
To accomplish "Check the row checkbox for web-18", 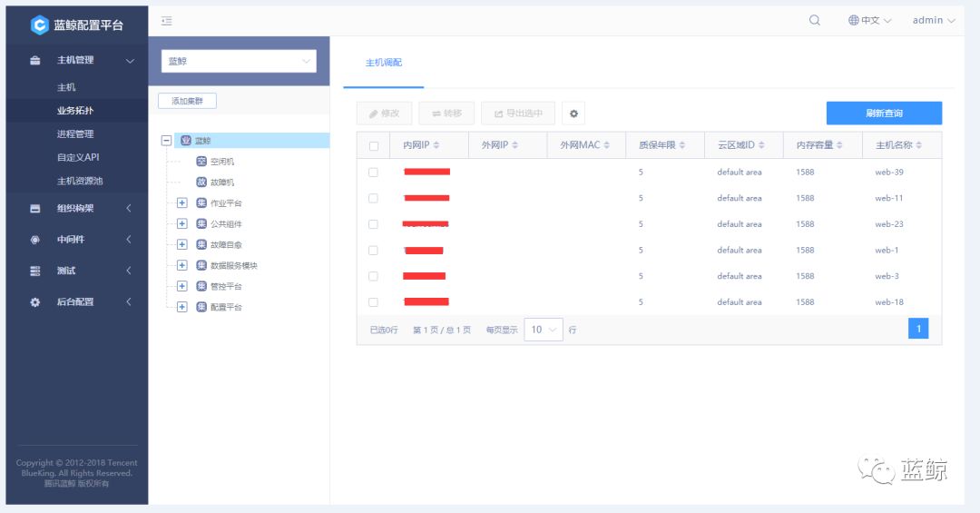I will click(373, 302).
